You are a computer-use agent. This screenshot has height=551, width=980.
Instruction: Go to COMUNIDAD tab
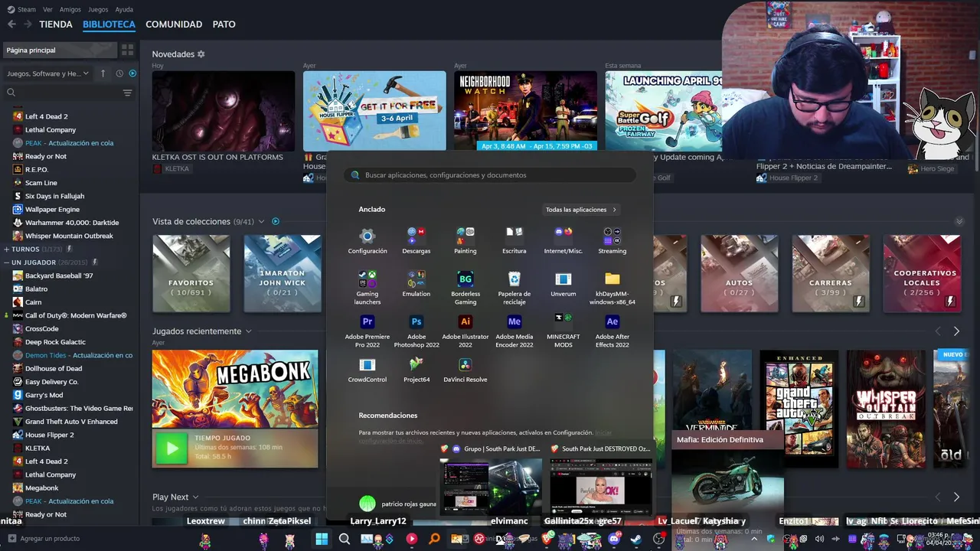coord(174,24)
